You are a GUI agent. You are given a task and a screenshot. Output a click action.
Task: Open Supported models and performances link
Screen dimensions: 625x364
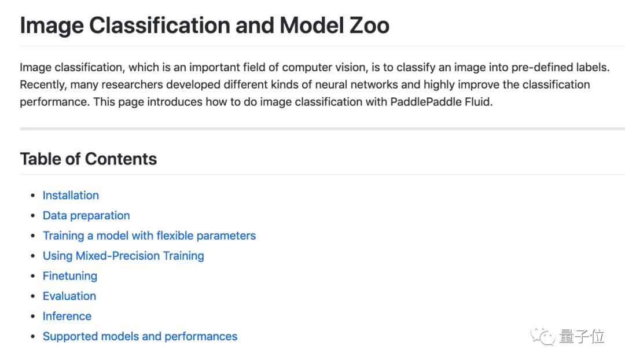pyautogui.click(x=139, y=337)
